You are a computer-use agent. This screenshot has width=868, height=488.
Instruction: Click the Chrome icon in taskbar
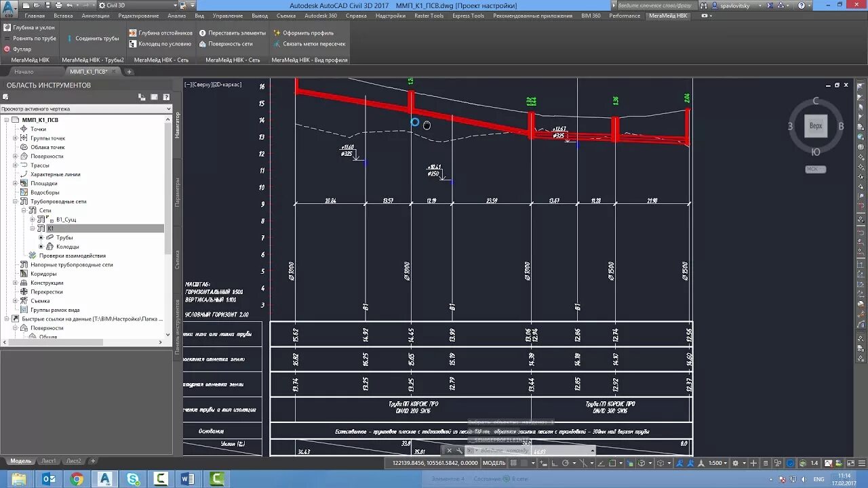click(x=77, y=479)
